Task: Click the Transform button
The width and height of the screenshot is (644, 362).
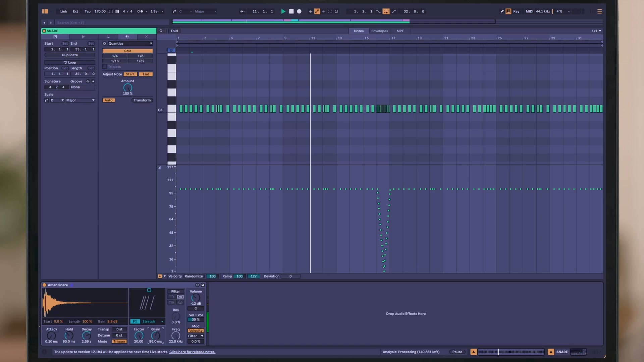Action: point(142,100)
